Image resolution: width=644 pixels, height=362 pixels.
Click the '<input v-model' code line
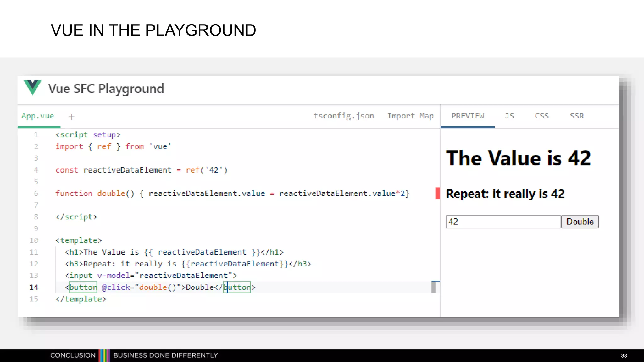click(151, 276)
